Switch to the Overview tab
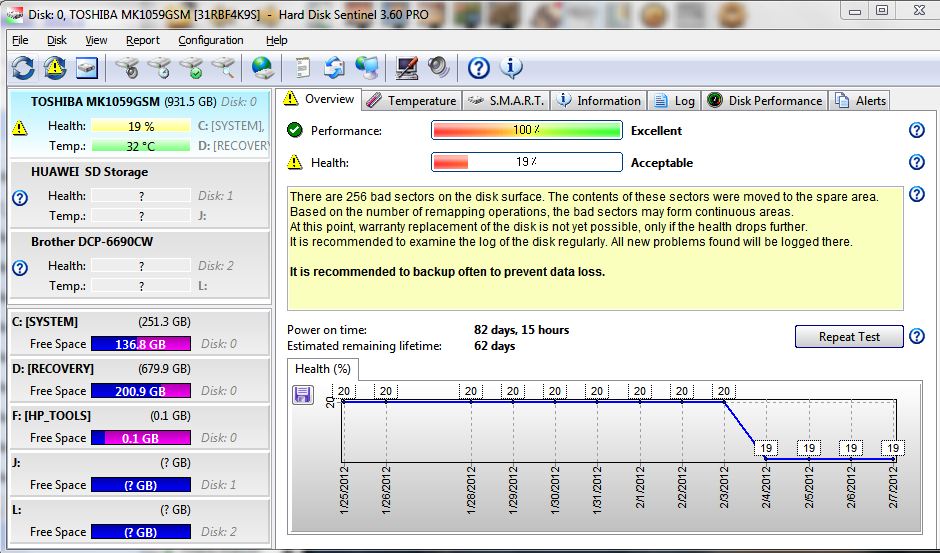Viewport: 940px width, 553px height. 320,99
